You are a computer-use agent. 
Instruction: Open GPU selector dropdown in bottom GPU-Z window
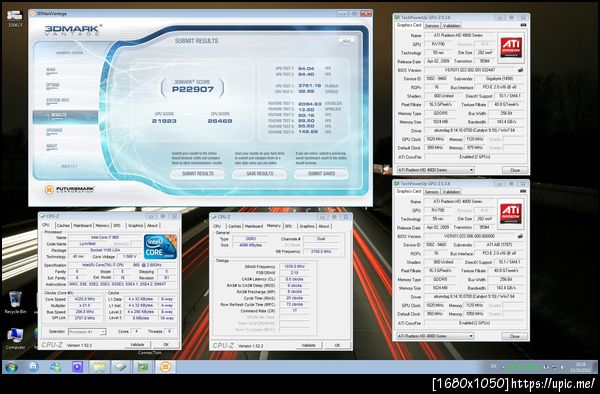click(435, 336)
